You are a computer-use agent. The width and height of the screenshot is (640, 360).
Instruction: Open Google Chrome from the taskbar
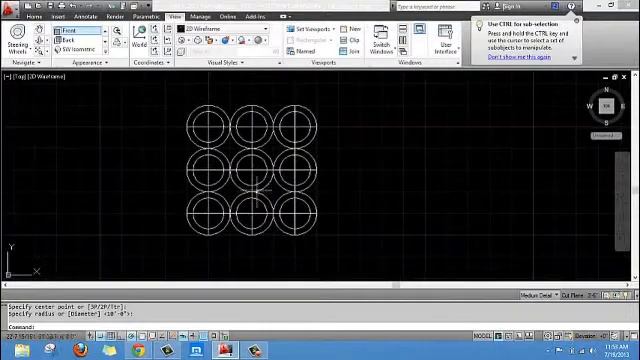point(138,350)
